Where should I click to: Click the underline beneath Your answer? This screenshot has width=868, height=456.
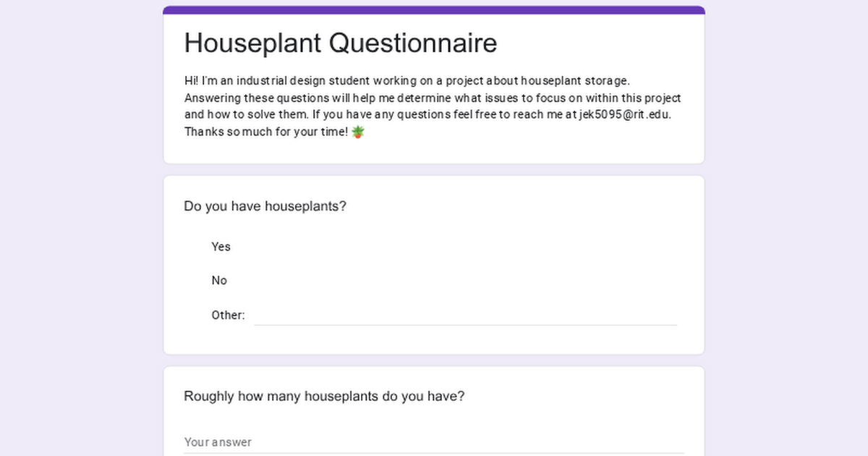click(434, 453)
